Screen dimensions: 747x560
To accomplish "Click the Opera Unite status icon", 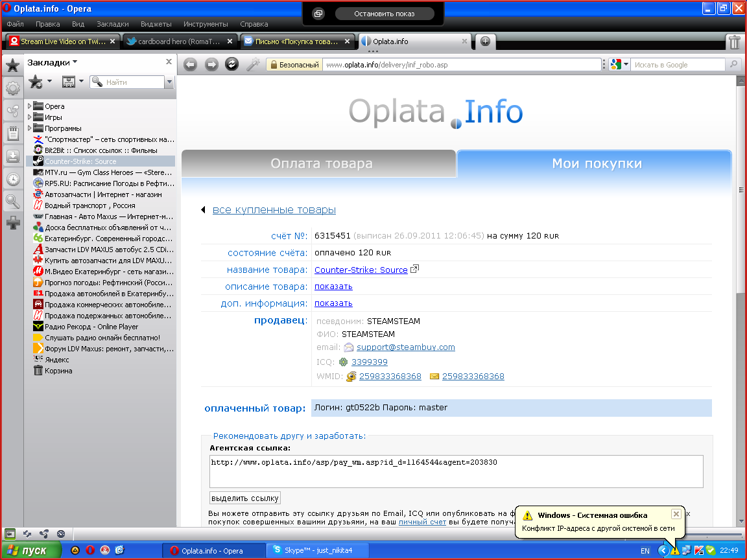I will point(44,534).
